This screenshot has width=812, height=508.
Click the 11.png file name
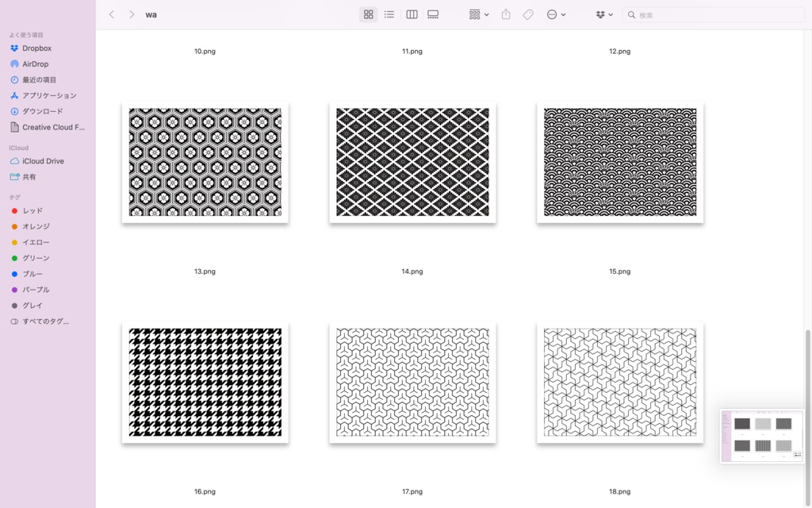point(412,52)
